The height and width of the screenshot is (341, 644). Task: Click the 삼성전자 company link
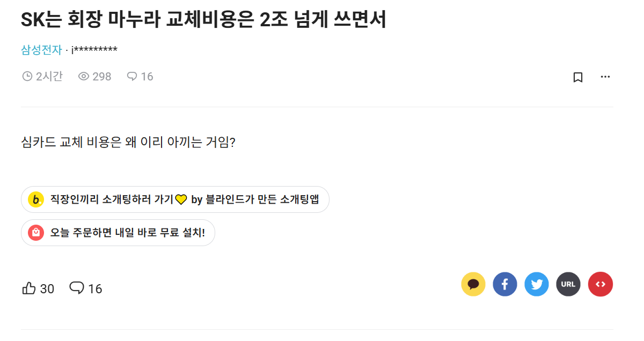point(41,50)
